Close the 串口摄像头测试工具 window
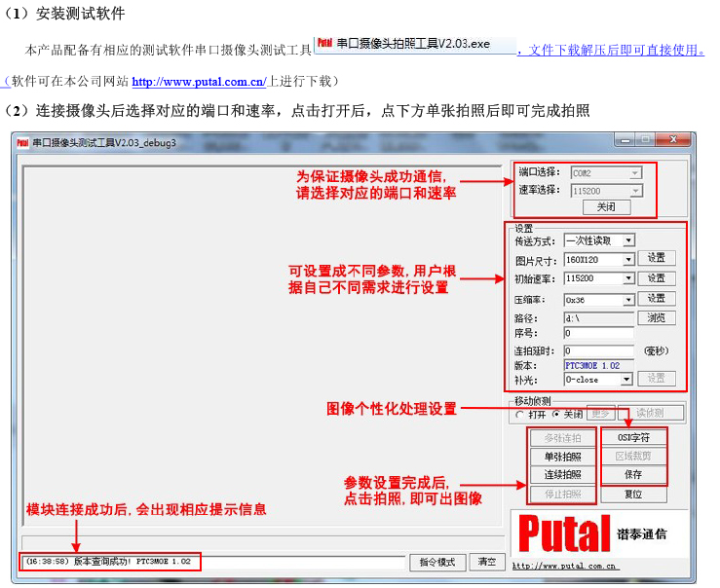The height and width of the screenshot is (588, 720). pyautogui.click(x=673, y=139)
